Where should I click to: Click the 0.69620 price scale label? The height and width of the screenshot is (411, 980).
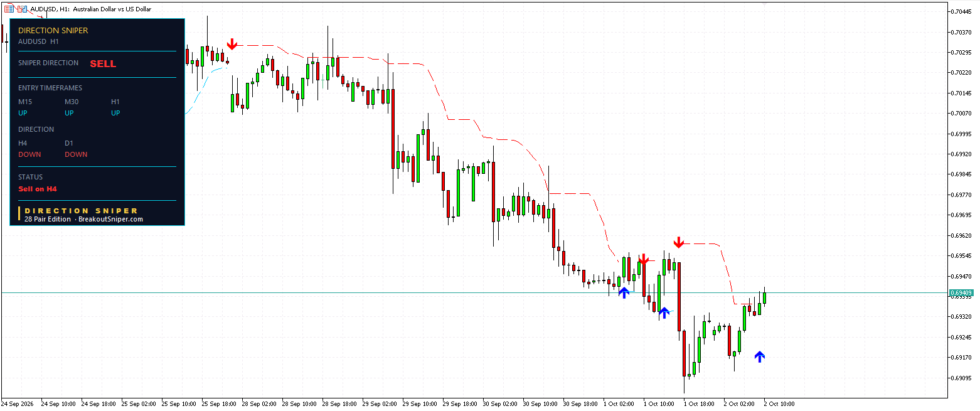[962, 235]
